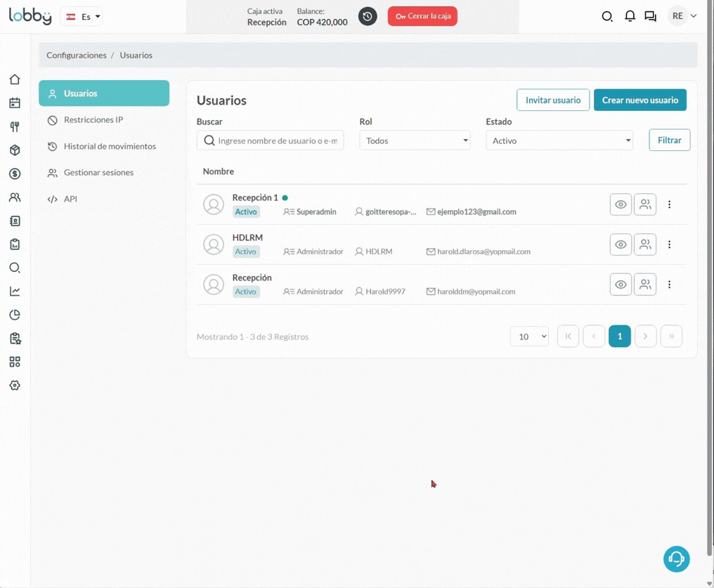Open notifications bell icon
Screen dimensions: 714x588
pos(630,16)
